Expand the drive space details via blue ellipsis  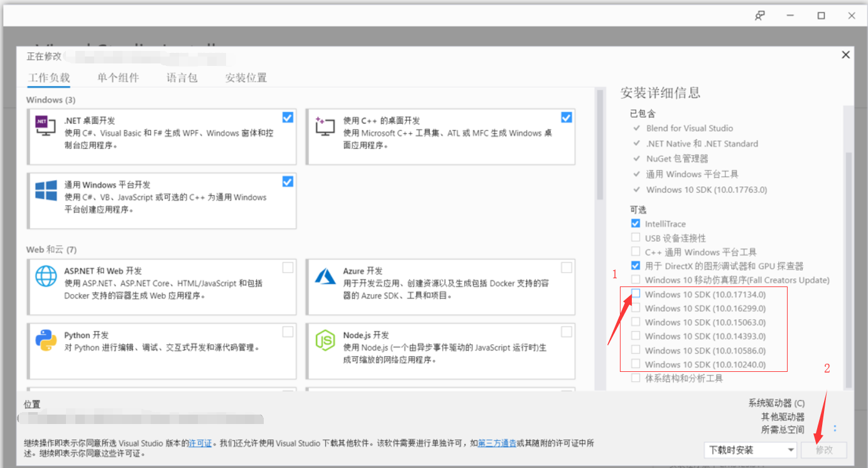(x=833, y=428)
